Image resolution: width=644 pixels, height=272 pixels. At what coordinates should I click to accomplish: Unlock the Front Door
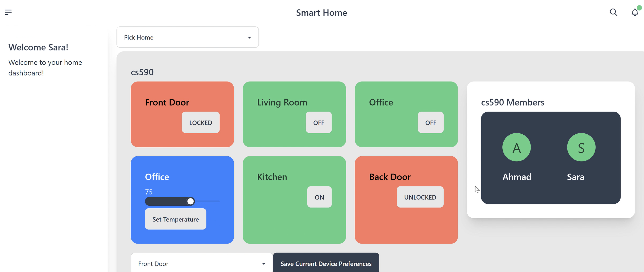coord(200,123)
